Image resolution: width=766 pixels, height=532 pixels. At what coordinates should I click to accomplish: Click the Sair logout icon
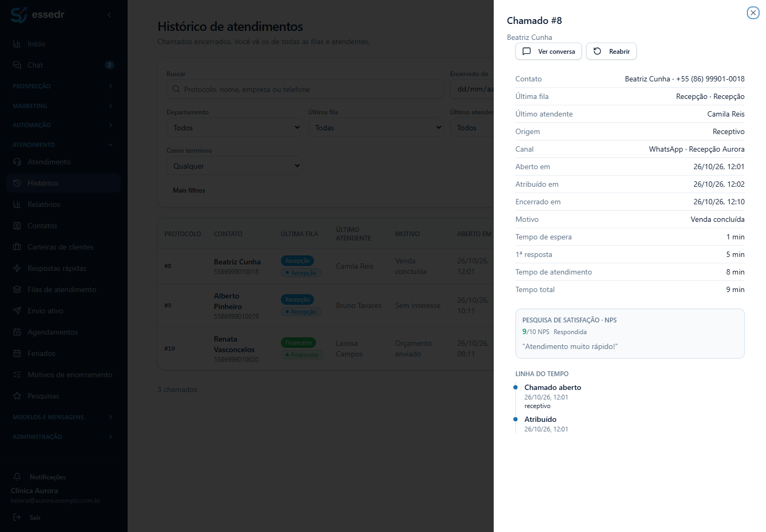[x=17, y=517]
